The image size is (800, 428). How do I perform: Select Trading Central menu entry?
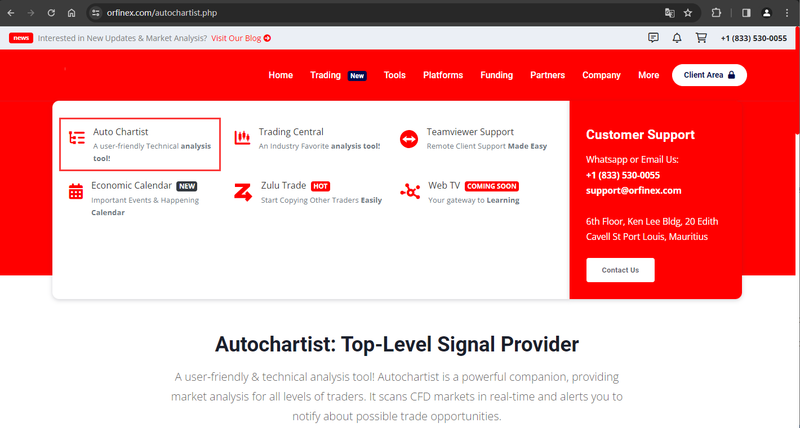click(x=307, y=138)
